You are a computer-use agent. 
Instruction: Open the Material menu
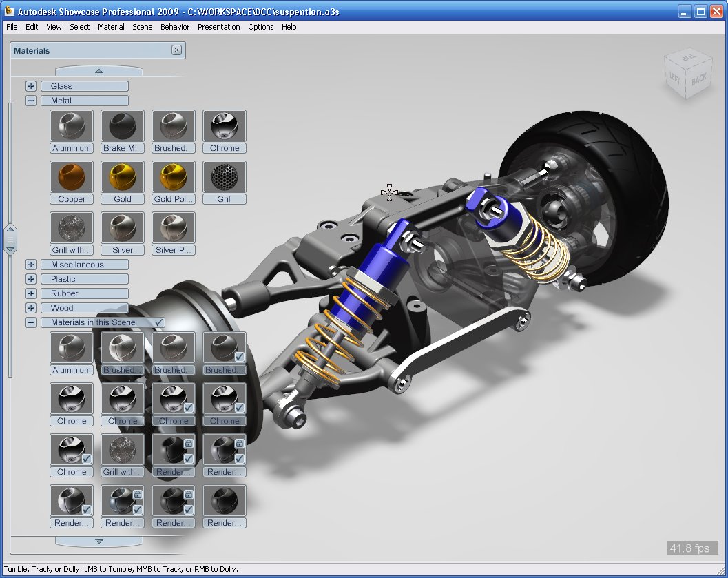pos(111,27)
